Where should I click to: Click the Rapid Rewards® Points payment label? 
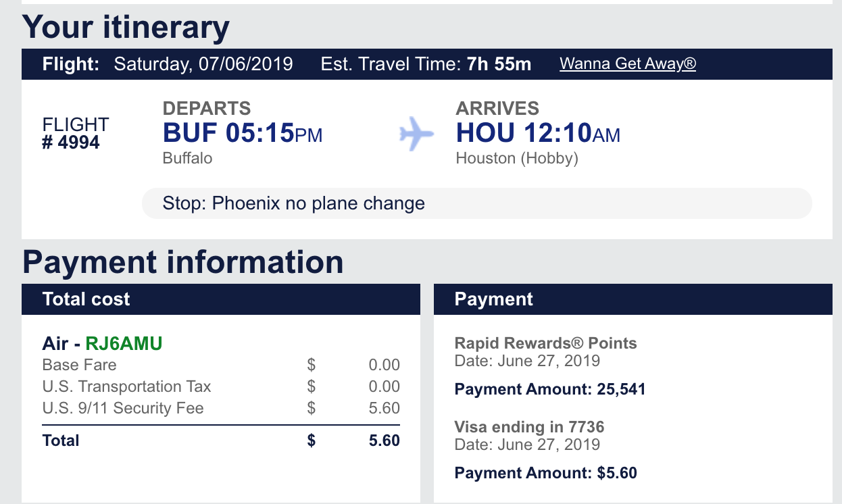pyautogui.click(x=545, y=343)
